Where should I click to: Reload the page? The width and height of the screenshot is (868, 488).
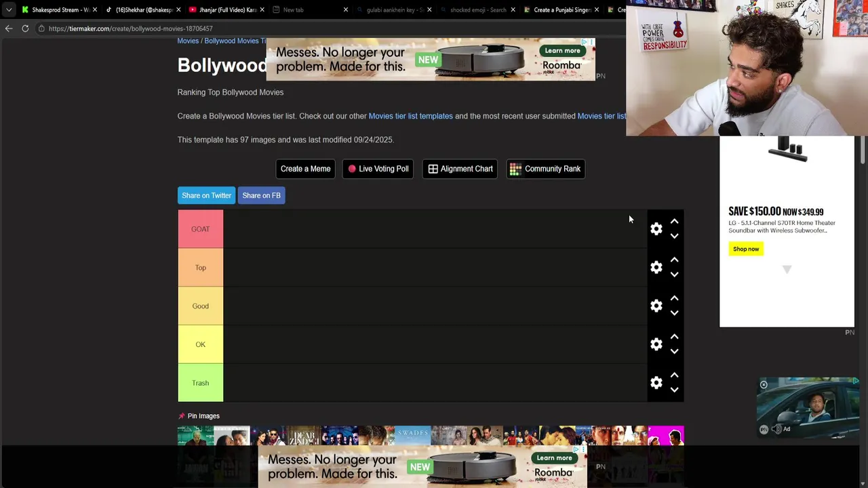point(25,28)
